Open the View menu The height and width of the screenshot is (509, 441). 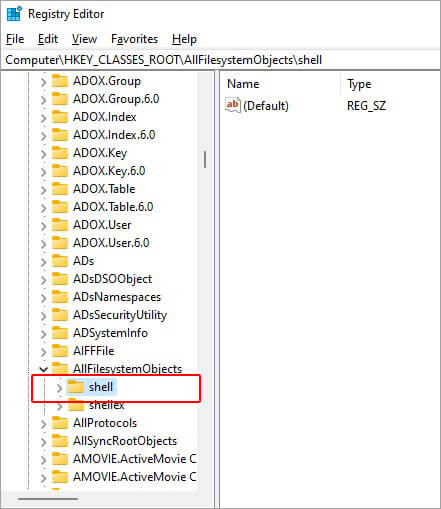(x=84, y=39)
